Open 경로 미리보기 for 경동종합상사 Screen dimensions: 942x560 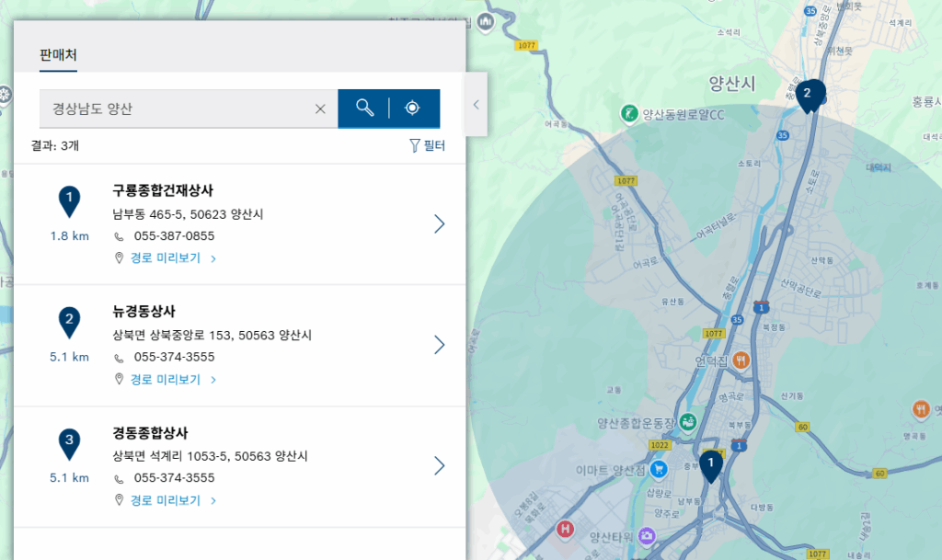[166, 500]
